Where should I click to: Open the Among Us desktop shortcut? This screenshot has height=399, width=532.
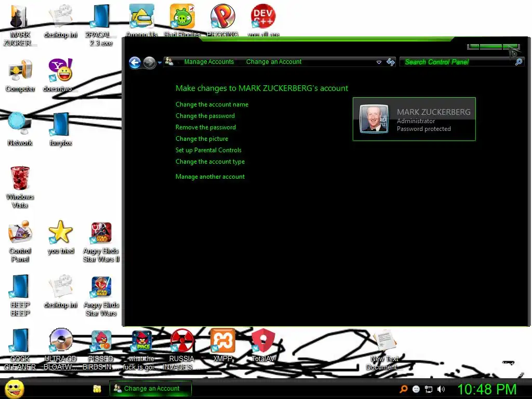pos(141,20)
